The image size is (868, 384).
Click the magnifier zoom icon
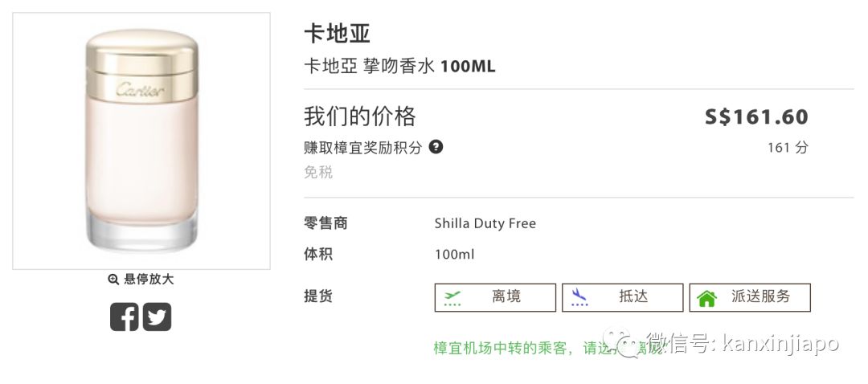coord(113,280)
